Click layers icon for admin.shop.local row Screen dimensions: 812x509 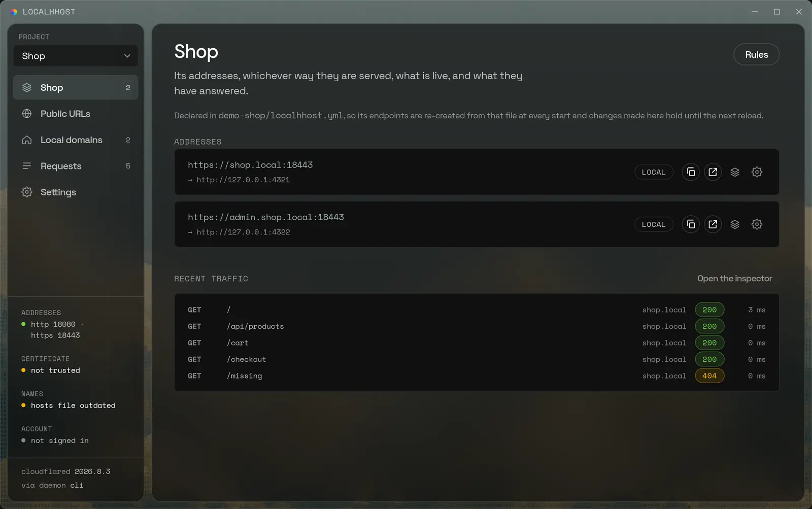click(x=735, y=224)
